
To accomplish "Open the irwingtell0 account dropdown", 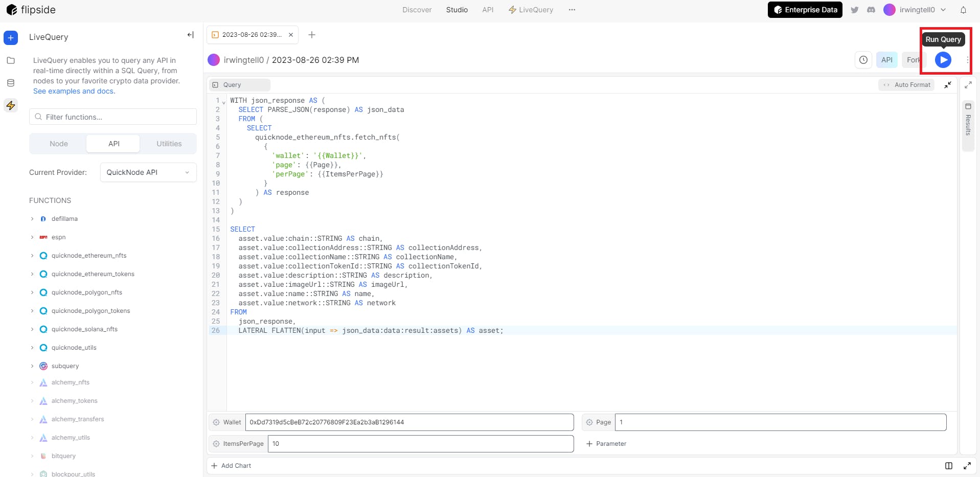I will pyautogui.click(x=923, y=10).
